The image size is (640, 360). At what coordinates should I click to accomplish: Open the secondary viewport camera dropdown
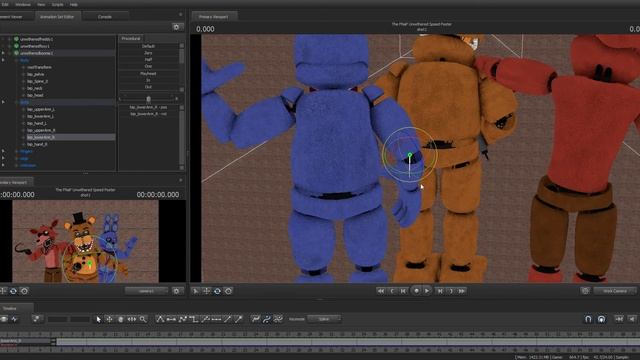[x=147, y=291]
